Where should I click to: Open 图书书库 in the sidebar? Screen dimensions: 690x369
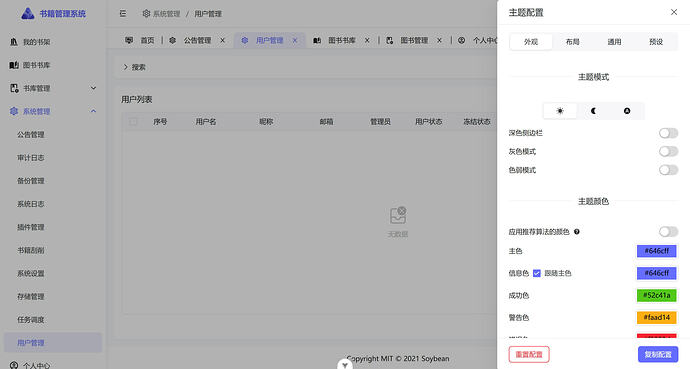coord(53,65)
